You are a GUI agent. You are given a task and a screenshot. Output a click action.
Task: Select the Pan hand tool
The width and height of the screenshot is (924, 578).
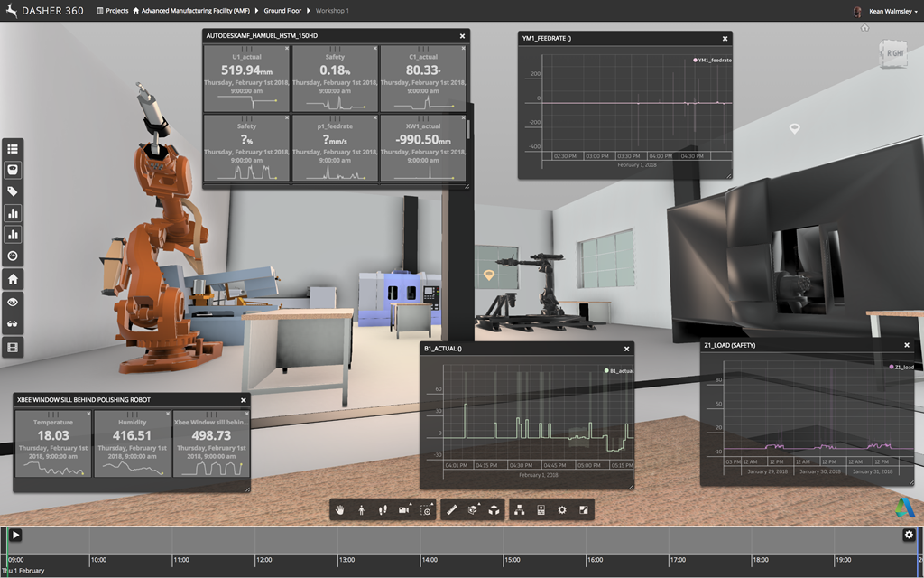[x=340, y=510]
